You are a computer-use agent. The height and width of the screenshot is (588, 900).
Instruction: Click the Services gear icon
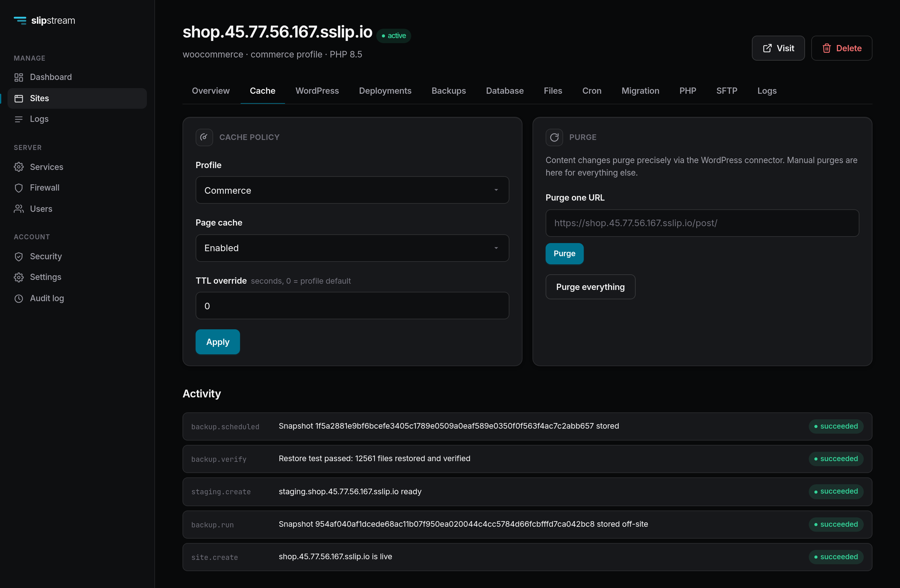(18, 167)
